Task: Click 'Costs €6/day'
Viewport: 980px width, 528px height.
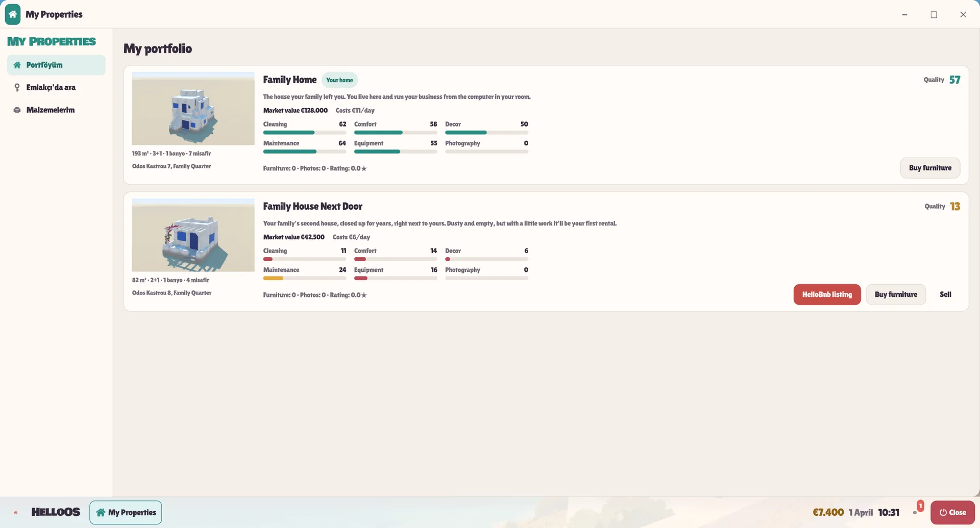Action: point(351,237)
